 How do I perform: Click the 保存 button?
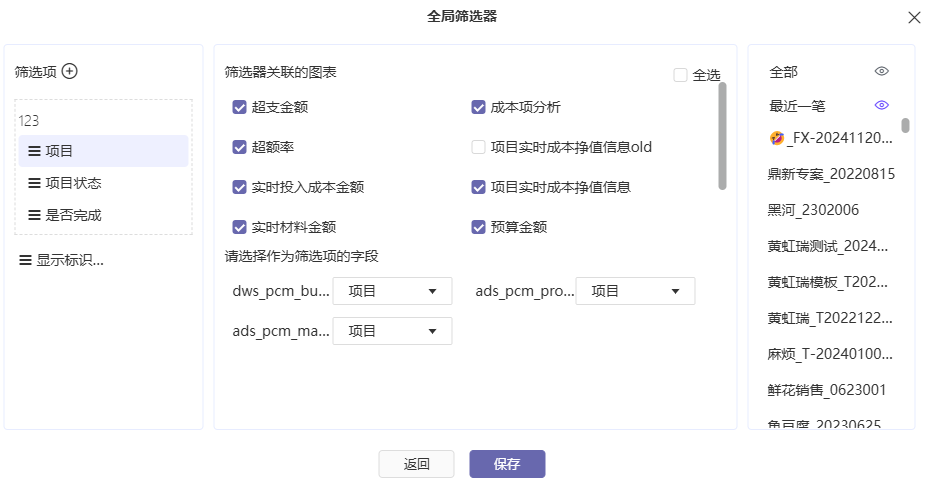(507, 464)
